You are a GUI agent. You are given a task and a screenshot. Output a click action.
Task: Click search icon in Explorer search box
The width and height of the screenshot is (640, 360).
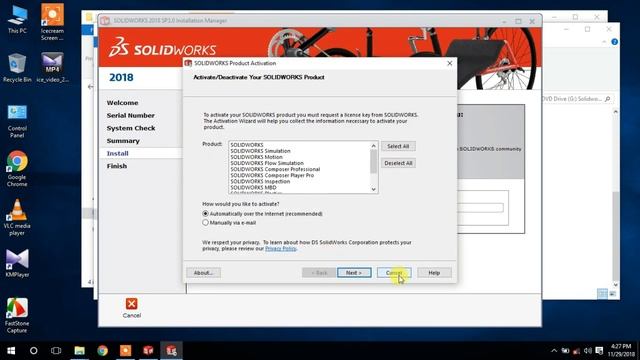tap(608, 99)
